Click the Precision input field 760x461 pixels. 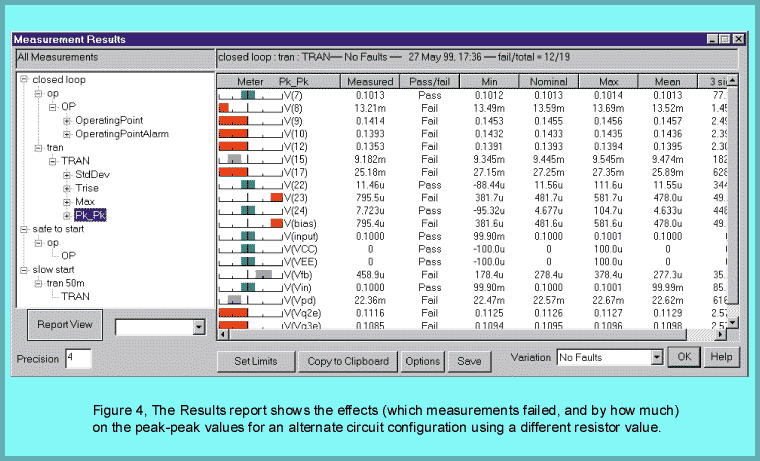point(77,357)
